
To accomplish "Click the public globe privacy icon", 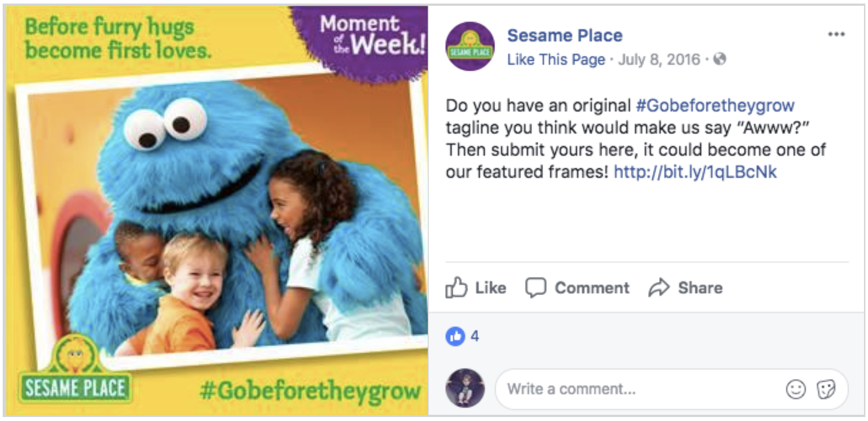I will click(719, 59).
